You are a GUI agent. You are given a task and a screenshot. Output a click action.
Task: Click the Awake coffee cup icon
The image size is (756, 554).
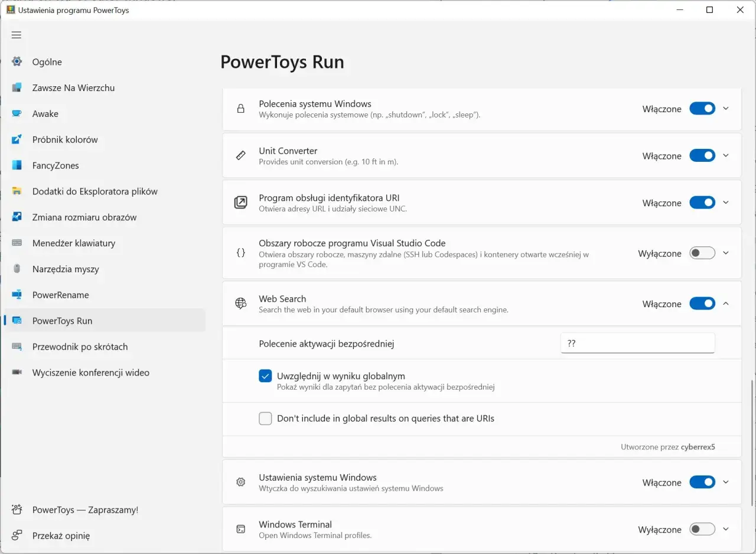pyautogui.click(x=17, y=114)
